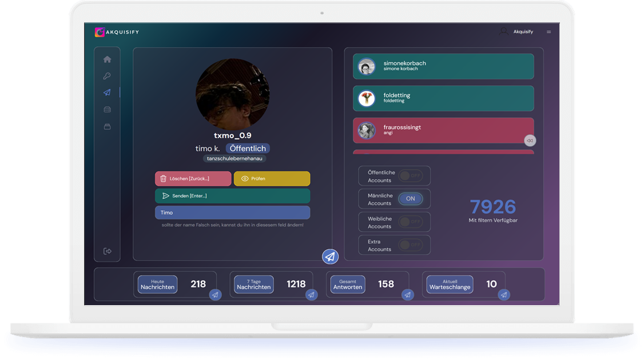Screen dimensions: 644x360
Task: Click the Öffentlich badge under txmo_0.9
Action: (x=248, y=148)
